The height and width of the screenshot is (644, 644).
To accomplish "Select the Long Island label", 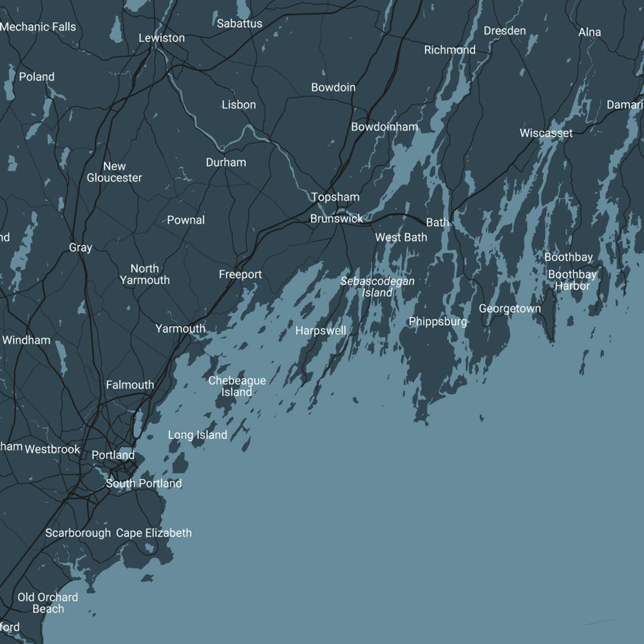I will 197,435.
